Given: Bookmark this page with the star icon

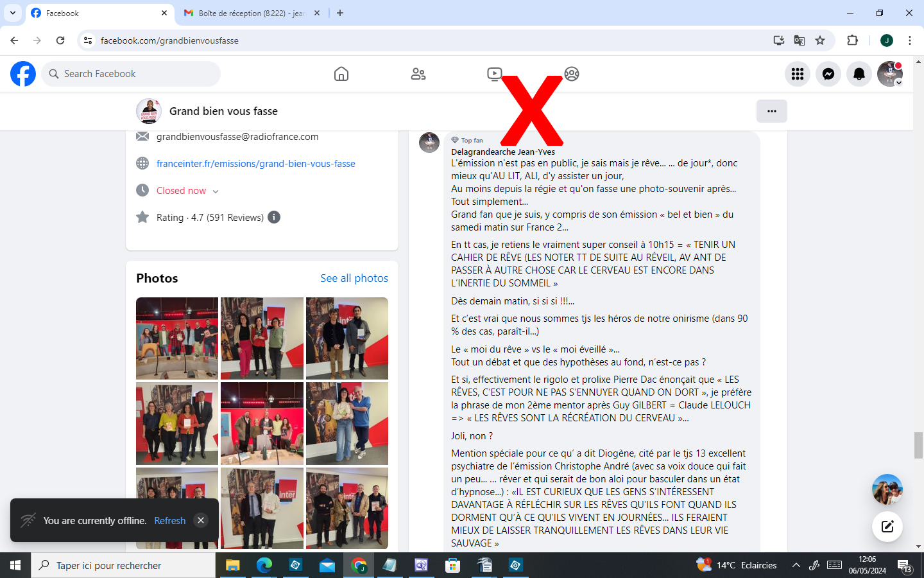Looking at the screenshot, I should coord(820,40).
